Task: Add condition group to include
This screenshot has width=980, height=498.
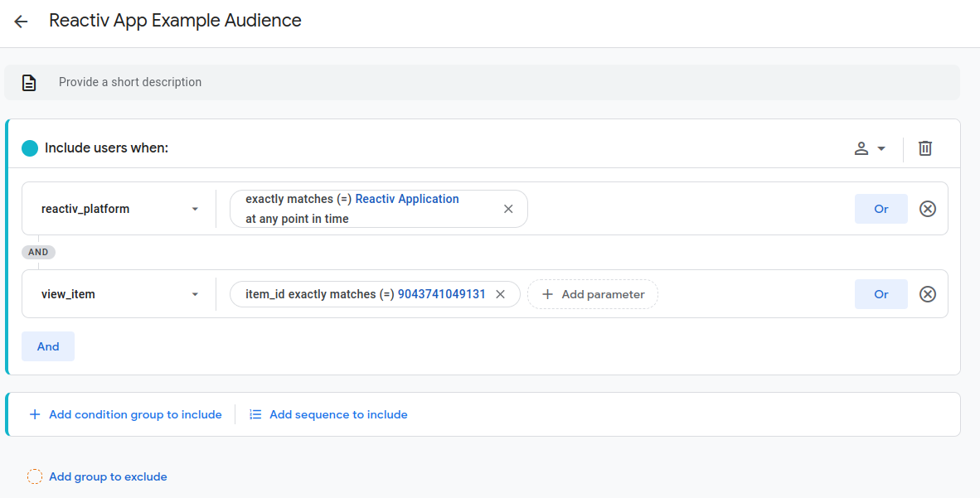Action: click(x=126, y=414)
